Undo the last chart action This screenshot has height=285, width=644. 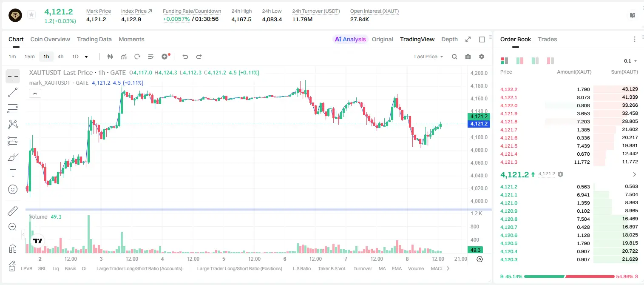click(x=185, y=57)
